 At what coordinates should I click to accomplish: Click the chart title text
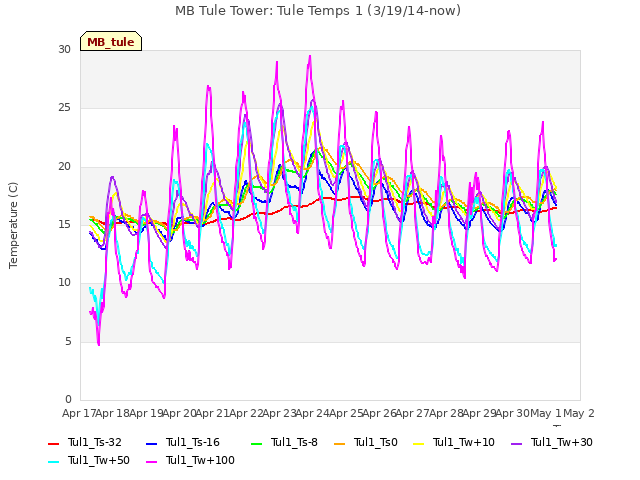(318, 11)
